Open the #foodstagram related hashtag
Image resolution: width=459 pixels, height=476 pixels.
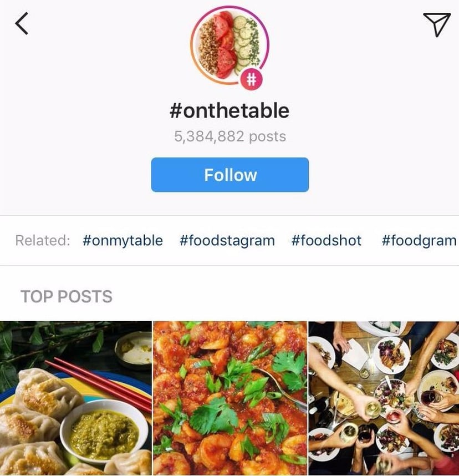226,240
